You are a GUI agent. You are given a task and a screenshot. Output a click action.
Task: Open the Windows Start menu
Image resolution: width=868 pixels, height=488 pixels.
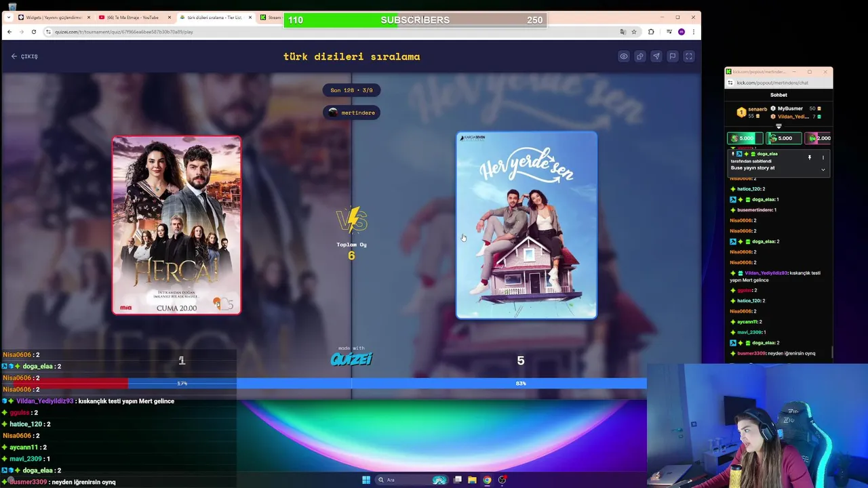(x=366, y=480)
